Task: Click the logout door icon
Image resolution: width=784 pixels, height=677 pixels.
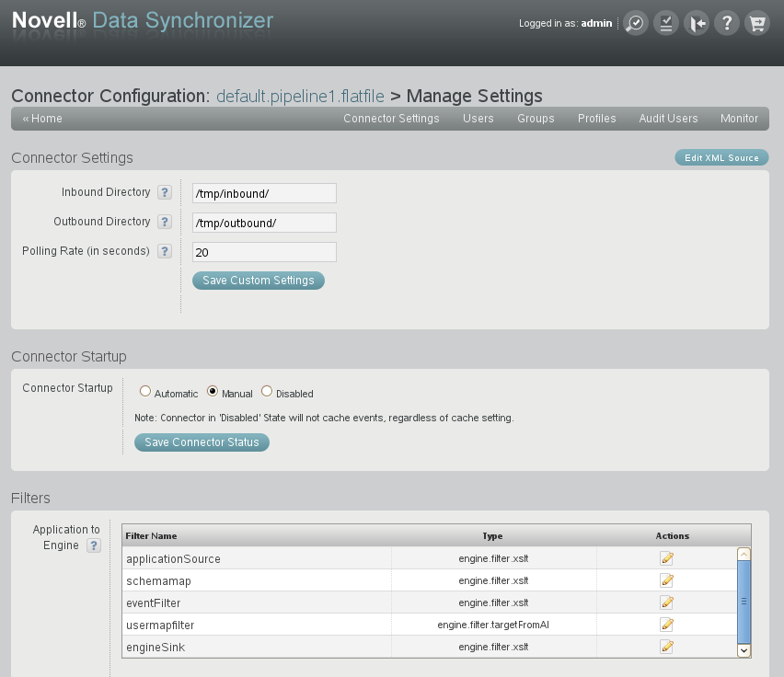Action: (x=697, y=23)
